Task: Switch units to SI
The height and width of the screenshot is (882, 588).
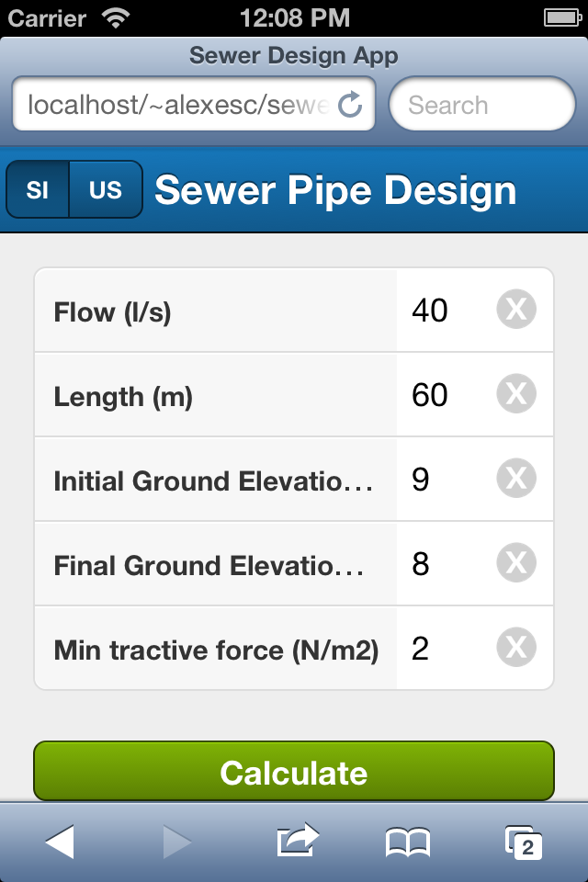Action: click(38, 190)
